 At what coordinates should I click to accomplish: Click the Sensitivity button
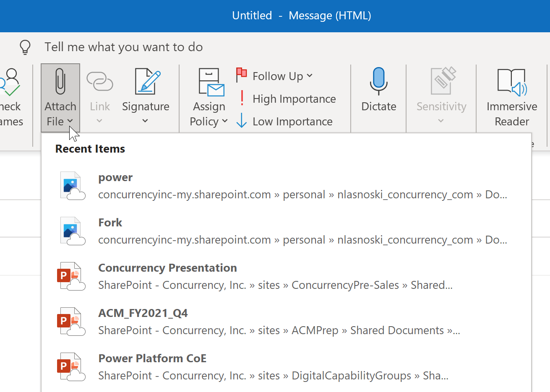441,96
